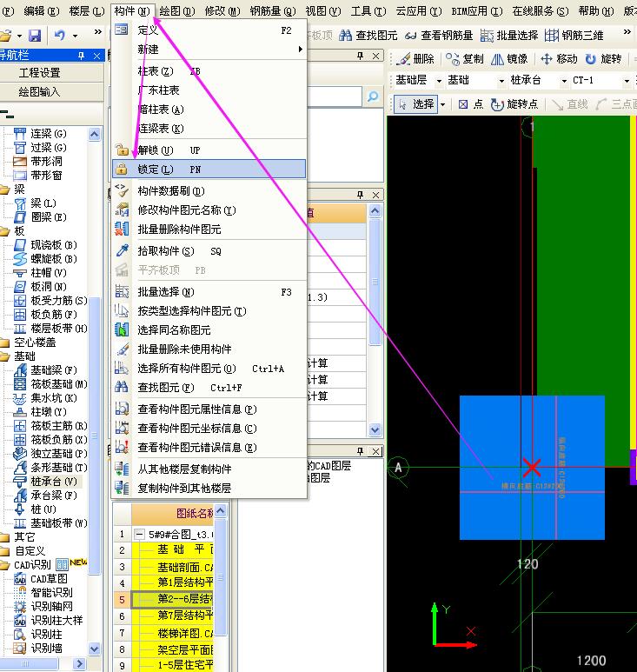Click the Find Element (查找图元) binoculars button

(368, 36)
